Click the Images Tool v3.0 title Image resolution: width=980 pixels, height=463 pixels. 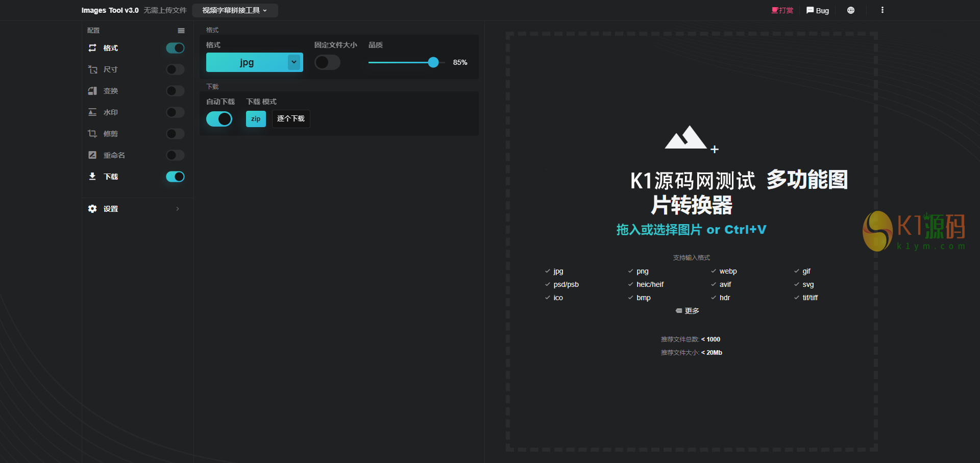pos(110,10)
